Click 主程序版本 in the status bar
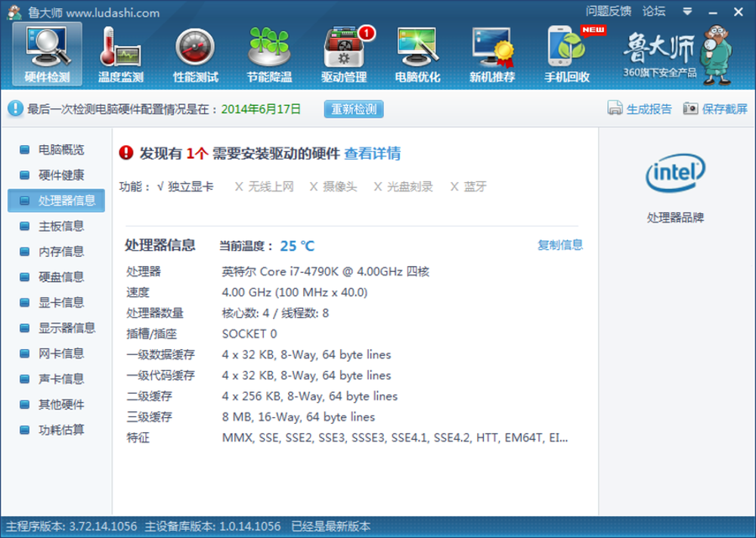756x538 pixels. pos(71,527)
